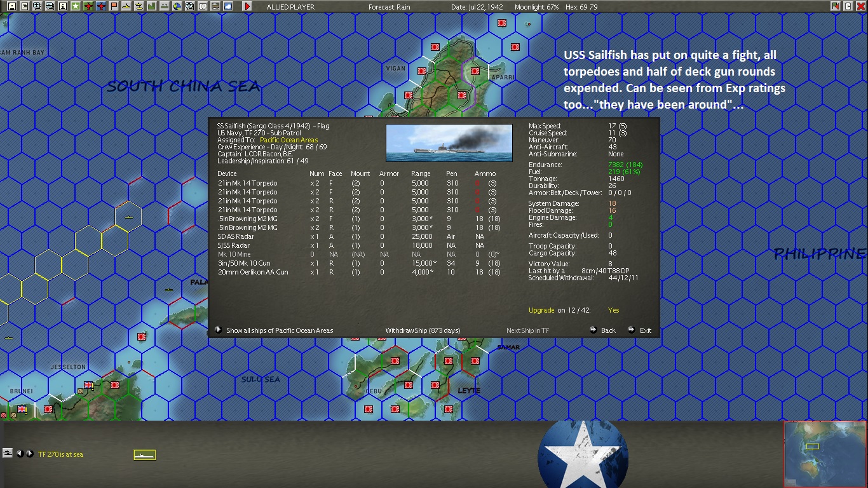The width and height of the screenshot is (868, 488).
Task: Click the Sailfish ship picture thumbnail
Action: (x=449, y=143)
